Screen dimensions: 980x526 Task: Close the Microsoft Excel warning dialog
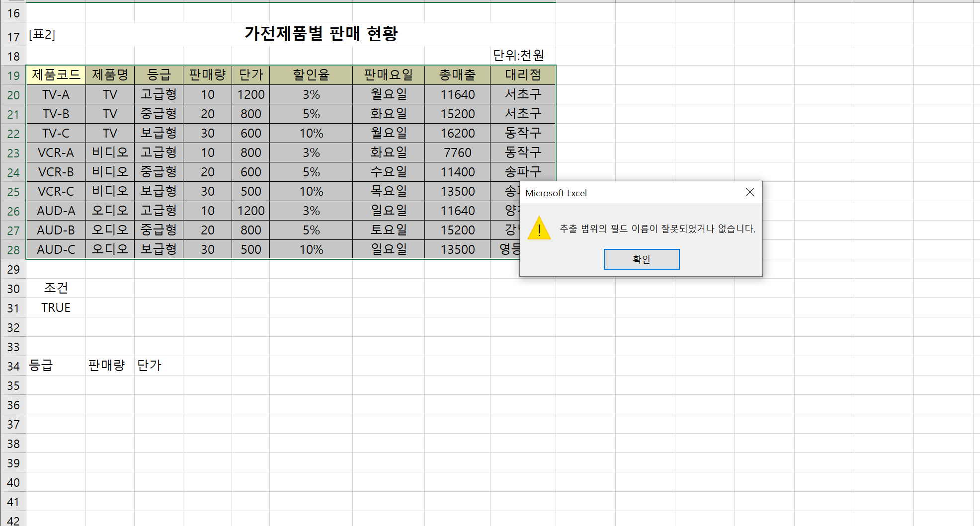click(750, 192)
